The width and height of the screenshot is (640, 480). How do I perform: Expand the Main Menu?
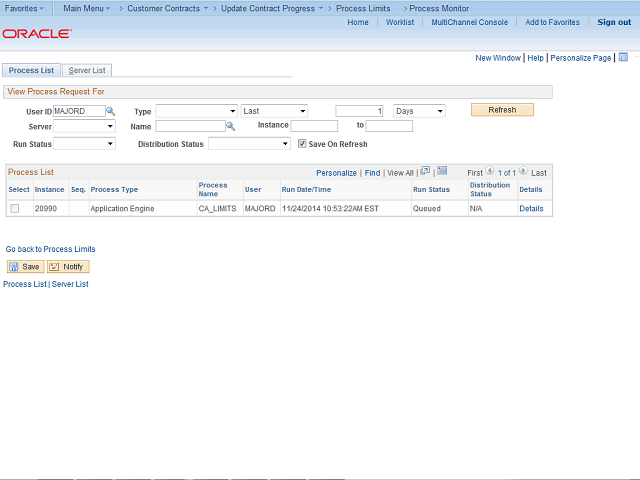click(x=87, y=8)
